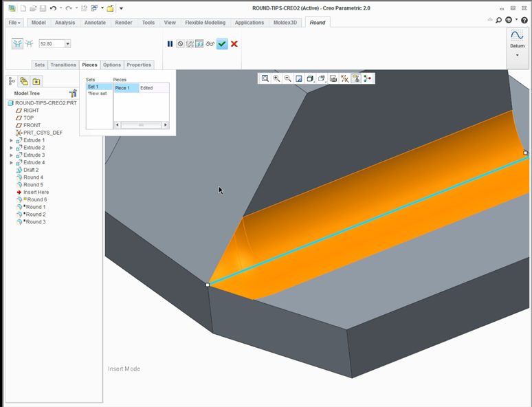Viewport: 532px width, 407px height.
Task: Search commands with magnifier icon
Action: pos(498,20)
